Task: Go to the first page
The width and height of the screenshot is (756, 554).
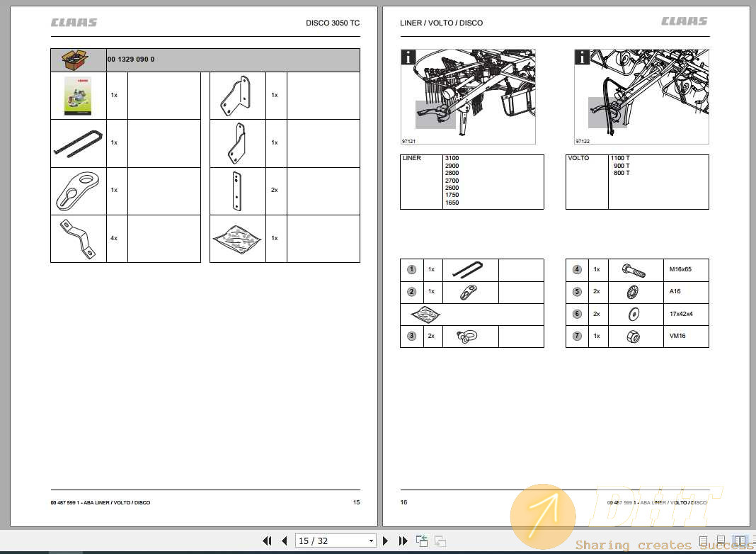Action: (x=267, y=541)
